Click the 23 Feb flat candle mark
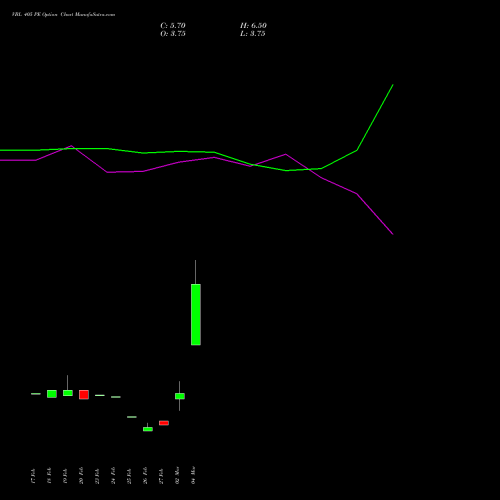Screen dimensions: 500x500 (100, 395)
